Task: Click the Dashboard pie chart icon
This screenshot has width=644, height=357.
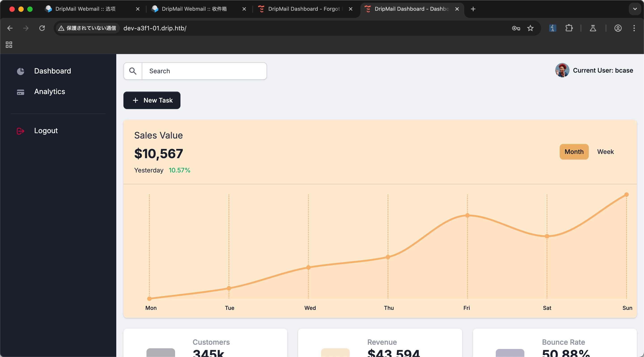Action: click(x=21, y=71)
